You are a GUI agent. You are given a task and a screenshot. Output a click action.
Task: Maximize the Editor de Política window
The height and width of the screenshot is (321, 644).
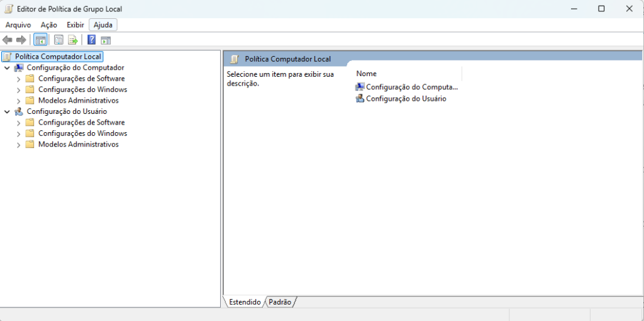coord(601,9)
